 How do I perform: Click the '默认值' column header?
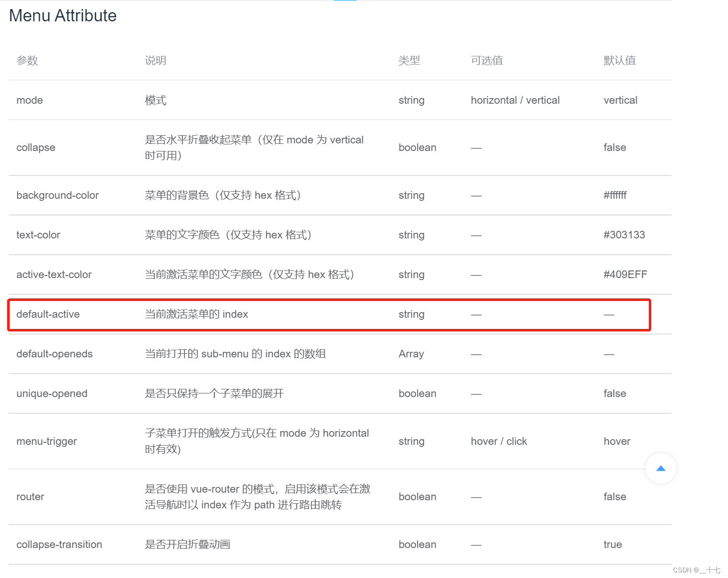click(x=619, y=60)
